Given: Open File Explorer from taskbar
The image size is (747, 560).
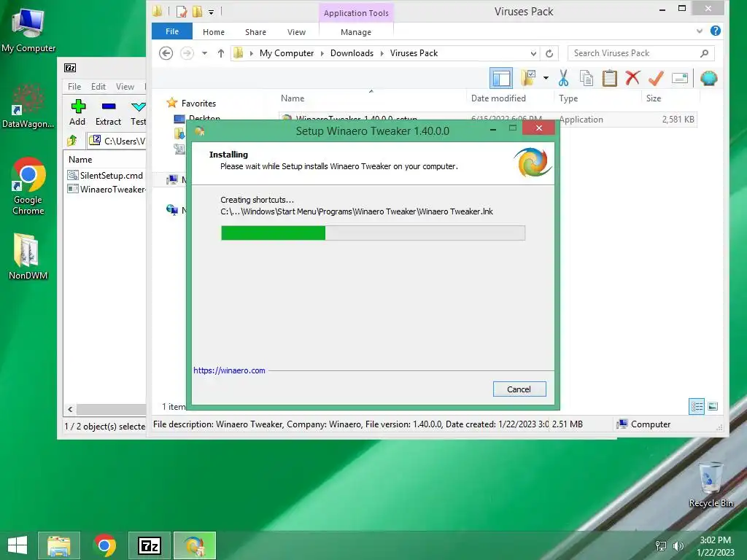Looking at the screenshot, I should (59, 545).
